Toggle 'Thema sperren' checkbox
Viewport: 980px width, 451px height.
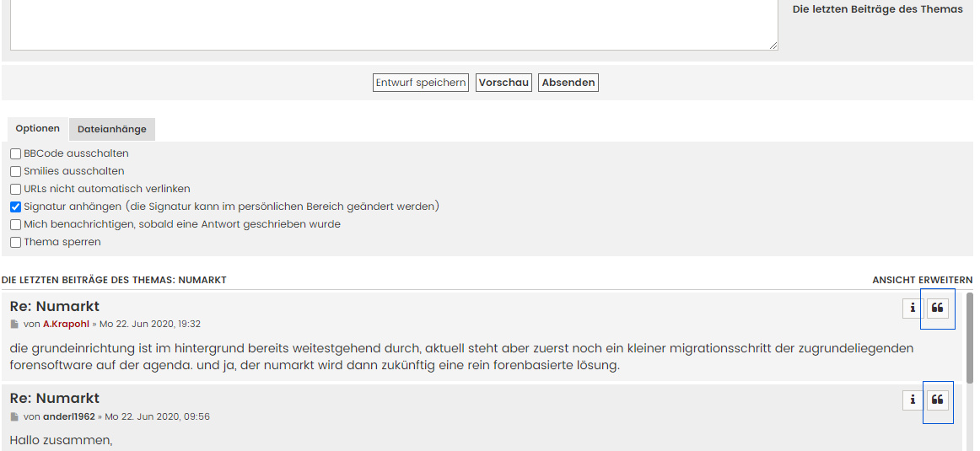[x=16, y=243]
